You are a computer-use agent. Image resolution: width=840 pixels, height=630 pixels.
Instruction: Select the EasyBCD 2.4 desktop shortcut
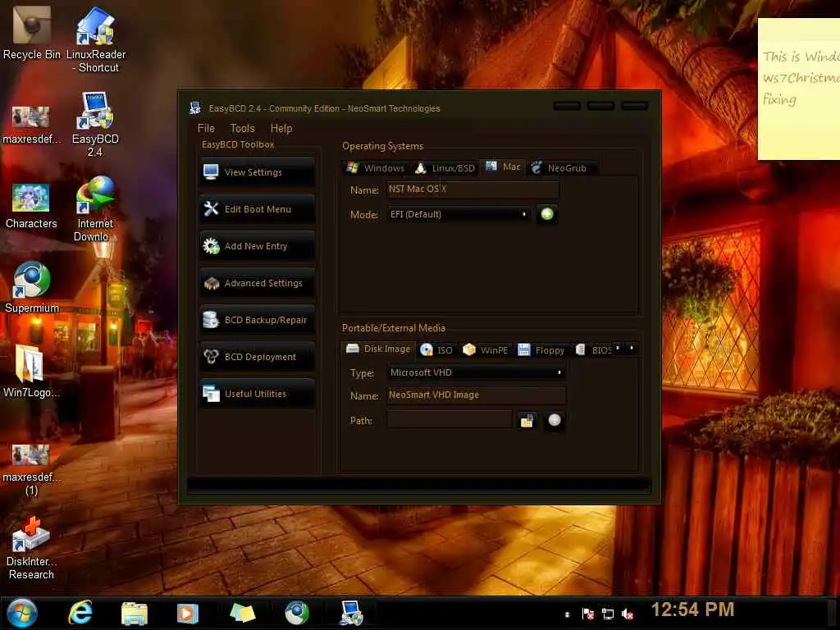[x=95, y=125]
